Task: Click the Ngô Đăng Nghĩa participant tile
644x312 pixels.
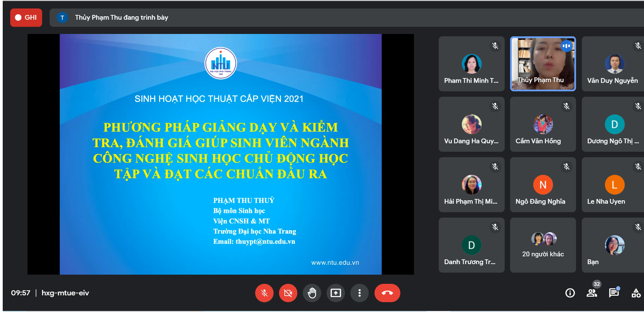Action: 543,185
